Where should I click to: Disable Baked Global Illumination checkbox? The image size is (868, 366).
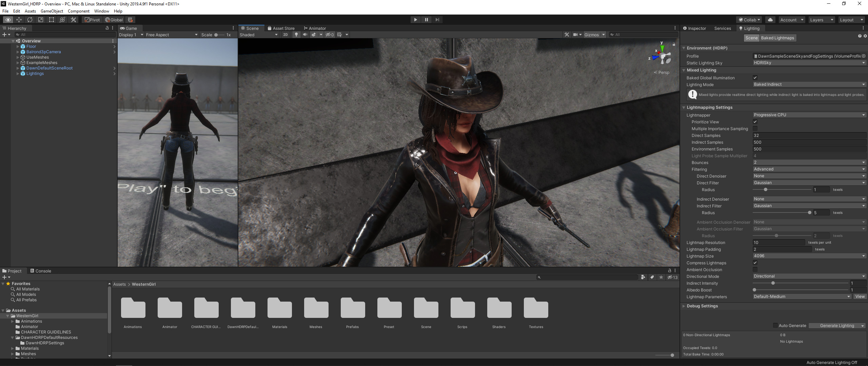point(755,78)
